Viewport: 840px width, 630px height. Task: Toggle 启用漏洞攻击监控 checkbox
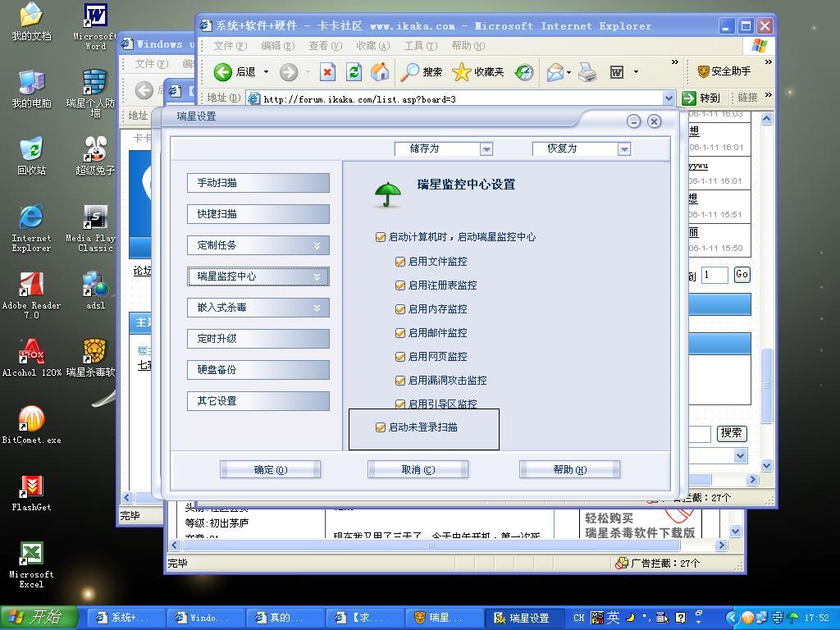[x=399, y=381]
